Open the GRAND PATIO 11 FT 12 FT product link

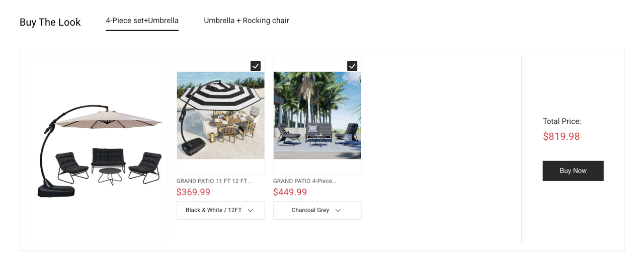[x=213, y=181]
